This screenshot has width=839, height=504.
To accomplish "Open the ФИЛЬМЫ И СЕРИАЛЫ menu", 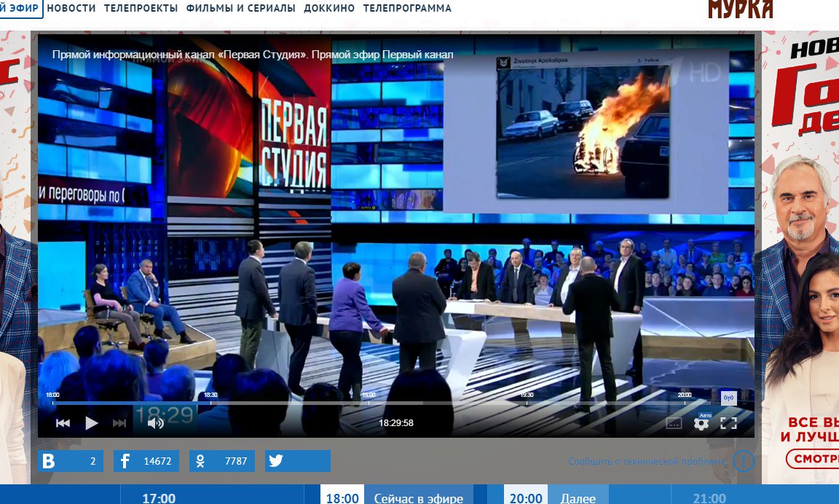I will coord(241,8).
